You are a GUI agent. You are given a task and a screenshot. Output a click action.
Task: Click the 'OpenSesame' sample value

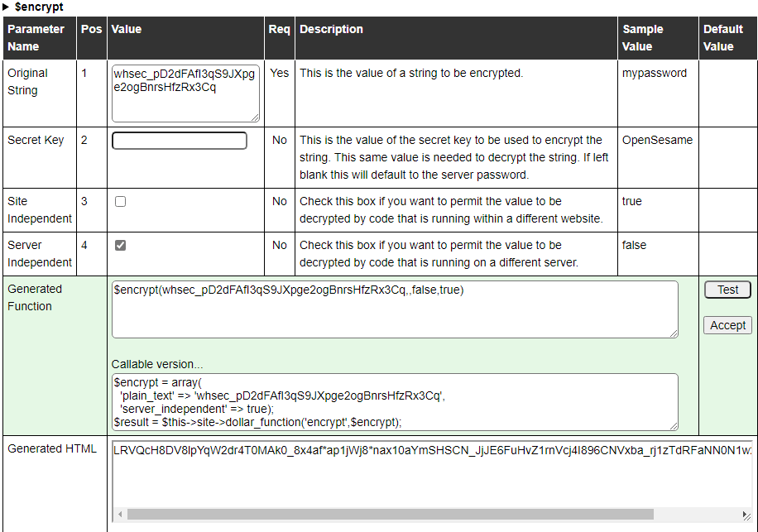point(657,140)
